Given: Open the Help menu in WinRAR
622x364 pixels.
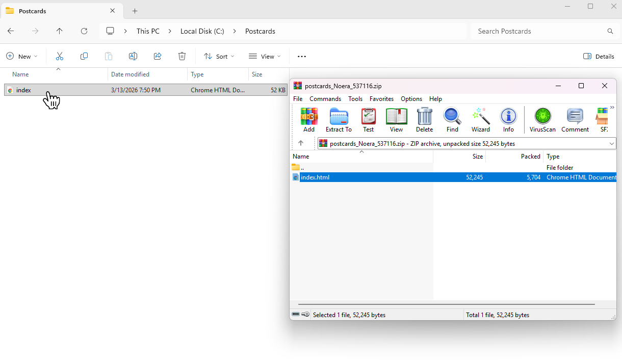Looking at the screenshot, I should 435,99.
